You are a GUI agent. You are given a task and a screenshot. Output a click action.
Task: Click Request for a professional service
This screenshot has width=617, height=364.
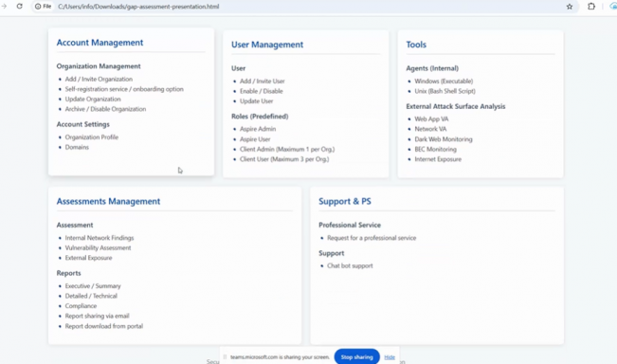pyautogui.click(x=372, y=238)
